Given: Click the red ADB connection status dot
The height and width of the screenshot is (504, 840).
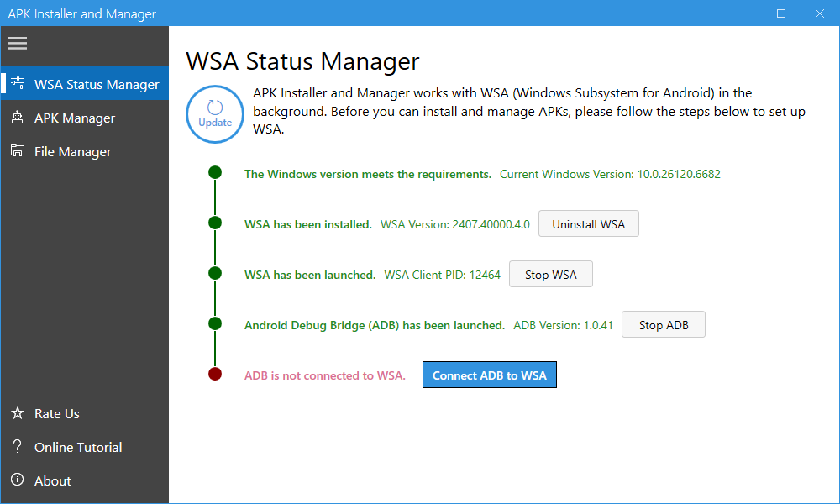Looking at the screenshot, I should click(215, 375).
